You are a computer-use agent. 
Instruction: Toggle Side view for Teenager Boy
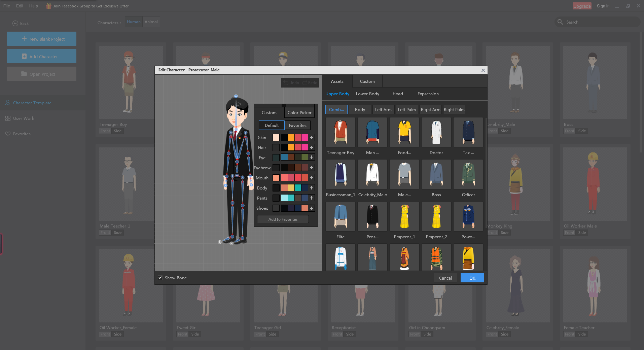(118, 131)
